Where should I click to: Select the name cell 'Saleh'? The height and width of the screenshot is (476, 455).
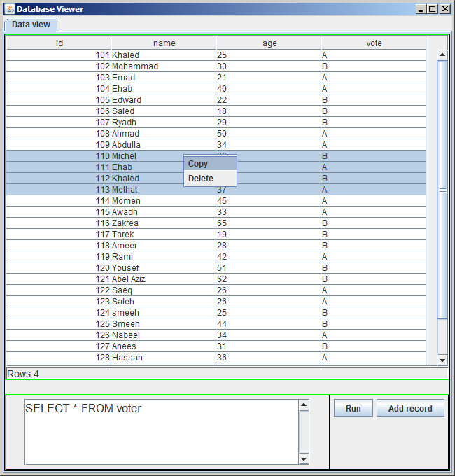pyautogui.click(x=164, y=302)
